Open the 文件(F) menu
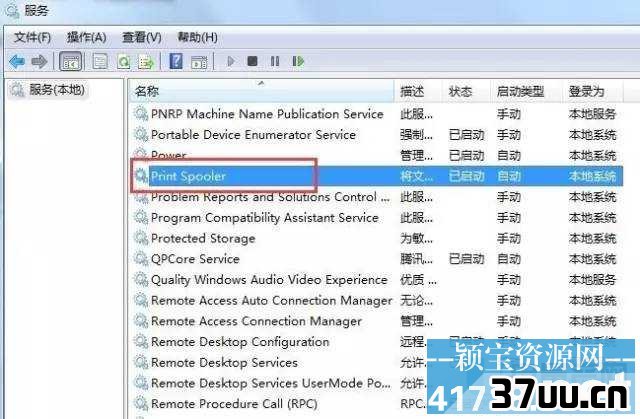 click(x=33, y=38)
